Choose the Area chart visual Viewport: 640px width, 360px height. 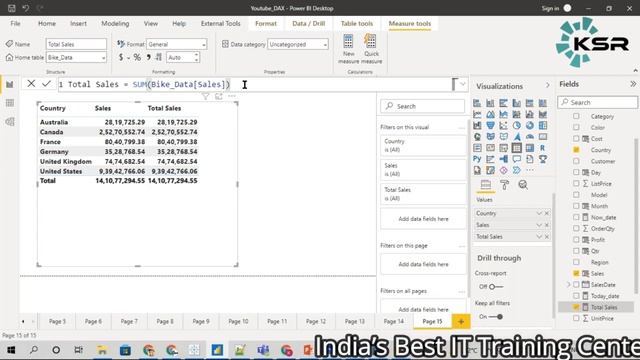tap(490, 114)
